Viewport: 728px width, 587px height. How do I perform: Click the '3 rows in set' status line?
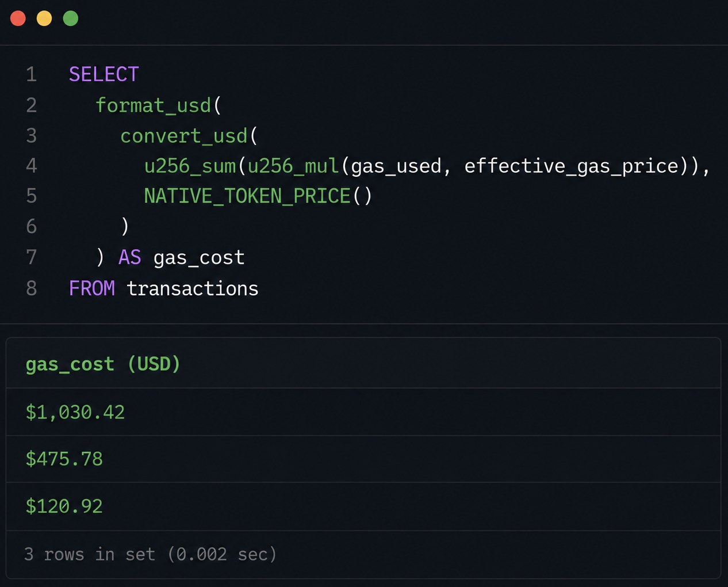tap(150, 554)
